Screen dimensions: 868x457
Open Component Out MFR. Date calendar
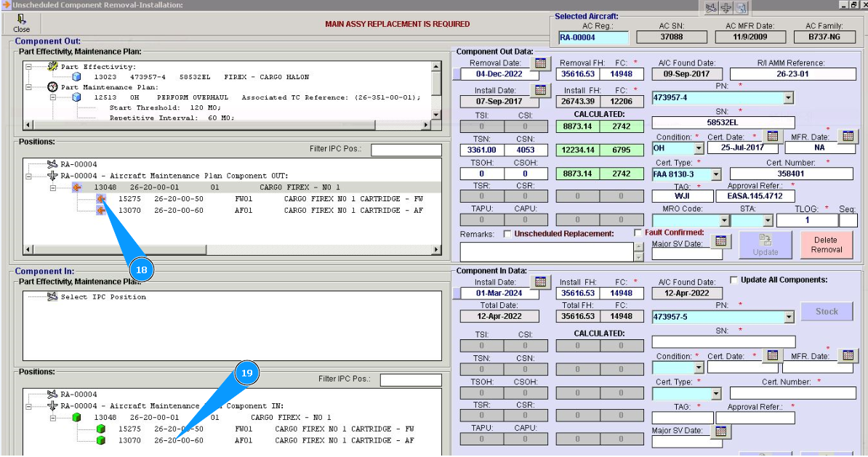[847, 136]
